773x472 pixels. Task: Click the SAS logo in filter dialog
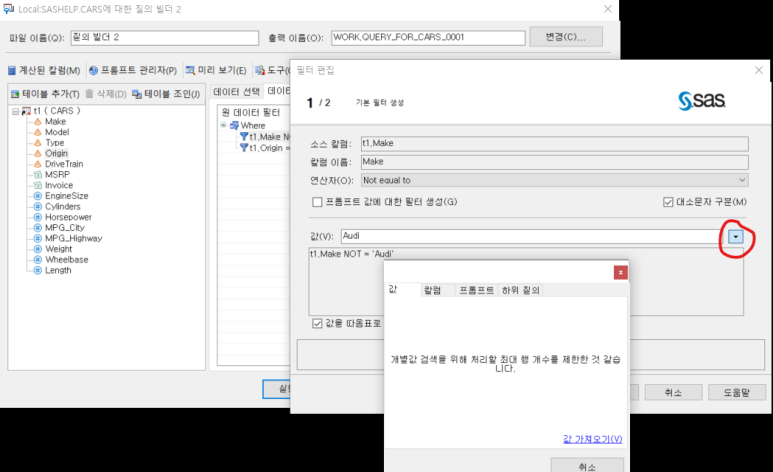click(x=702, y=101)
